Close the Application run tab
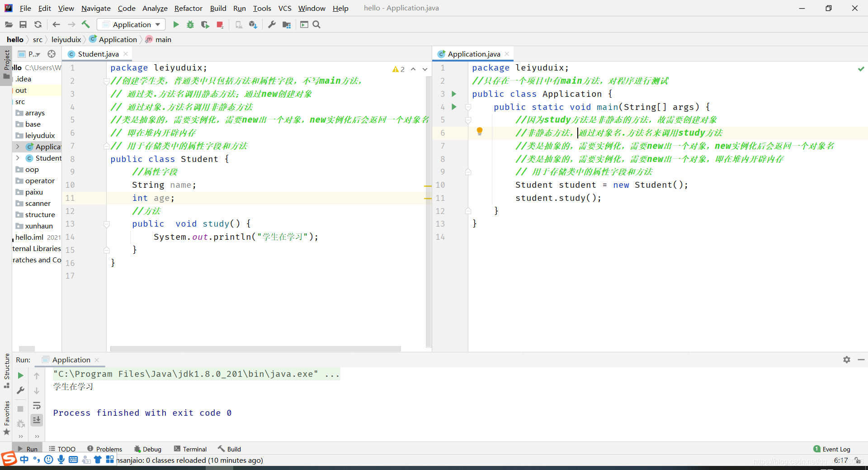The width and height of the screenshot is (868, 470). 97,360
